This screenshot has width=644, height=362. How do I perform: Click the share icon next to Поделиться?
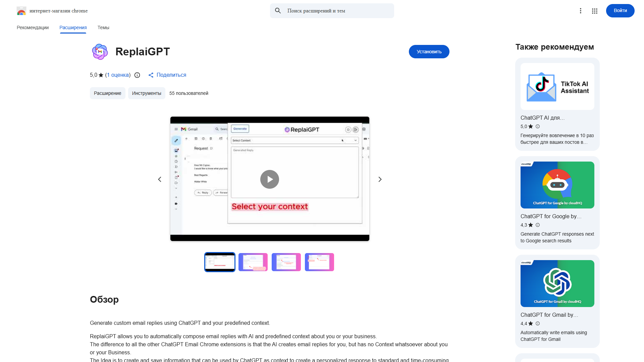point(151,75)
